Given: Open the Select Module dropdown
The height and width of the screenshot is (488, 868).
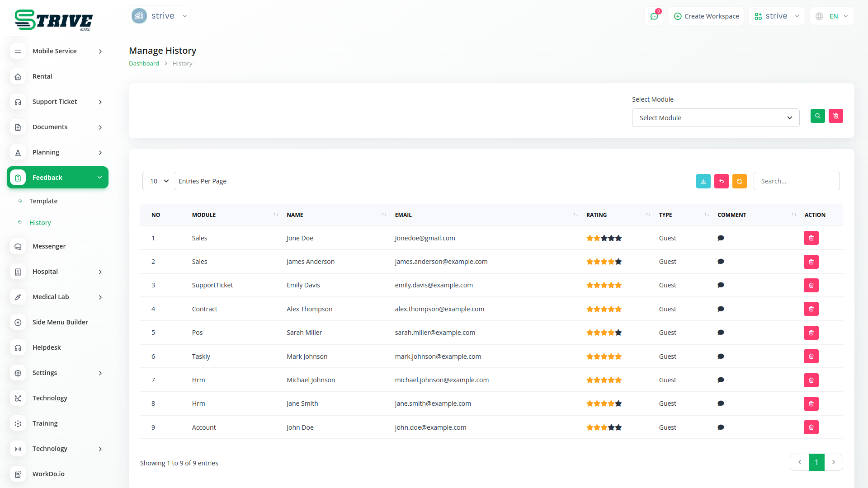Looking at the screenshot, I should pos(715,118).
